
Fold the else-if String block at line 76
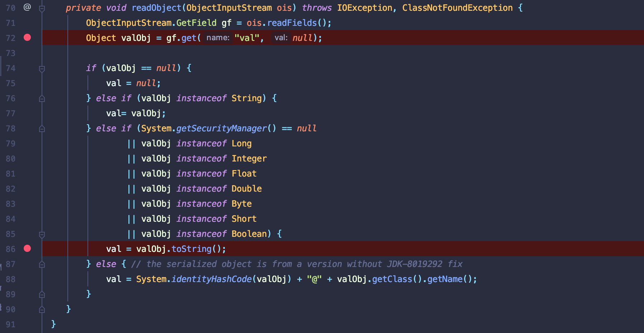(x=42, y=98)
